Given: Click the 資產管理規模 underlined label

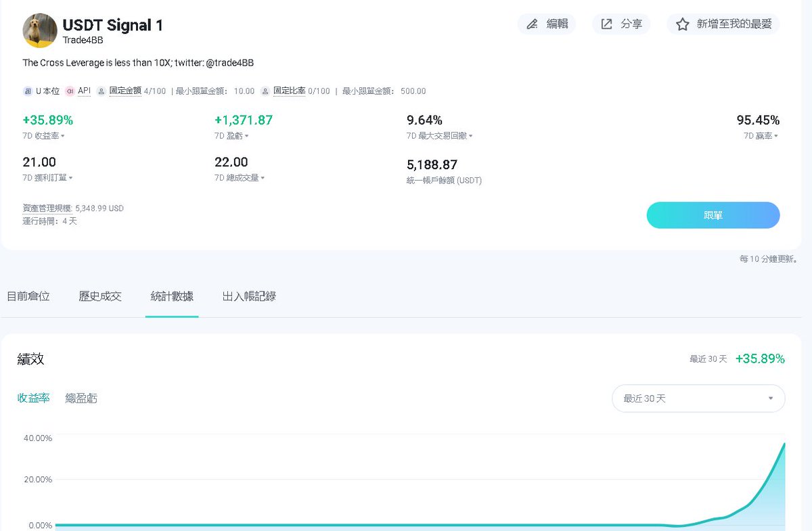Looking at the screenshot, I should point(47,208).
